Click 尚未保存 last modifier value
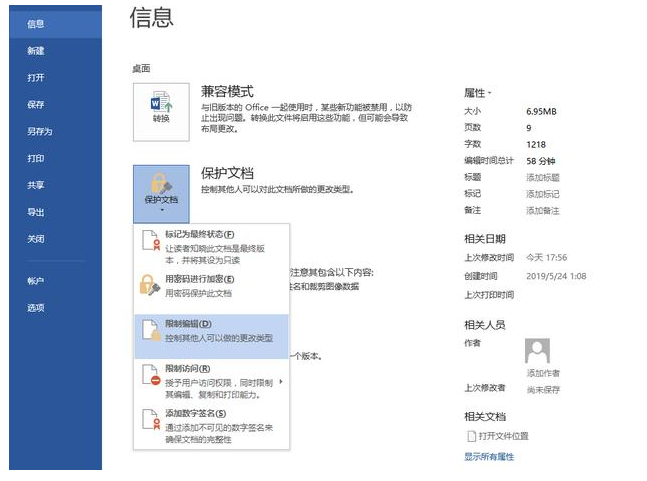The height and width of the screenshot is (481, 647). [x=543, y=390]
